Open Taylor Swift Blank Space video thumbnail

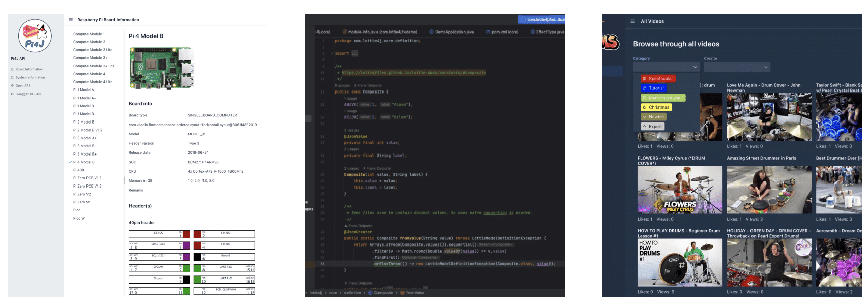[839, 117]
